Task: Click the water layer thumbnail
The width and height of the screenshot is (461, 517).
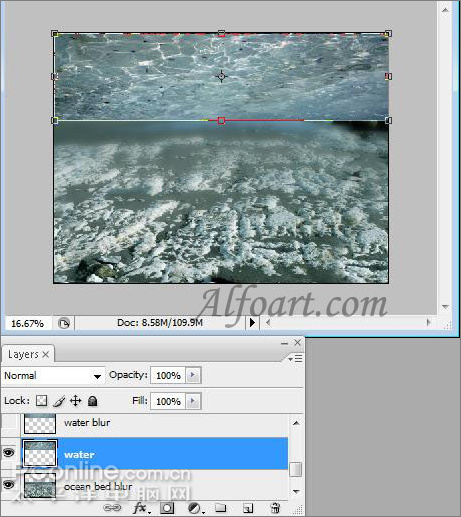Action: [x=40, y=453]
